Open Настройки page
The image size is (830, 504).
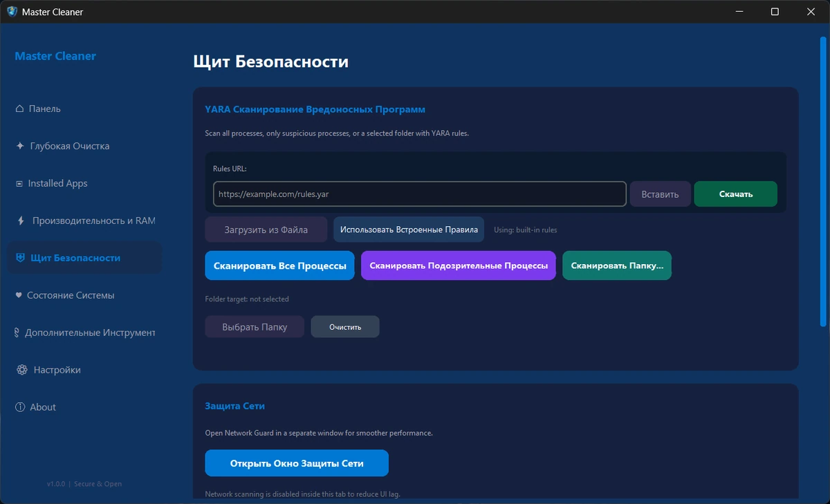point(84,370)
